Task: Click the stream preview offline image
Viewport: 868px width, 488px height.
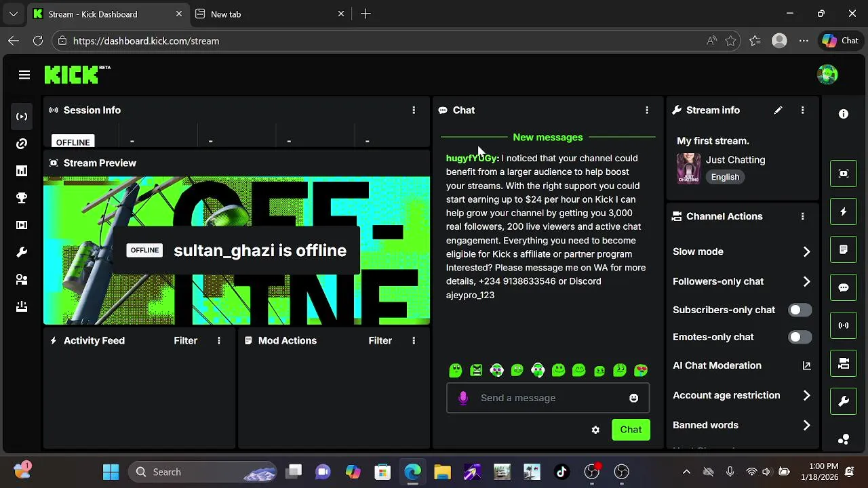Action: [x=237, y=251]
